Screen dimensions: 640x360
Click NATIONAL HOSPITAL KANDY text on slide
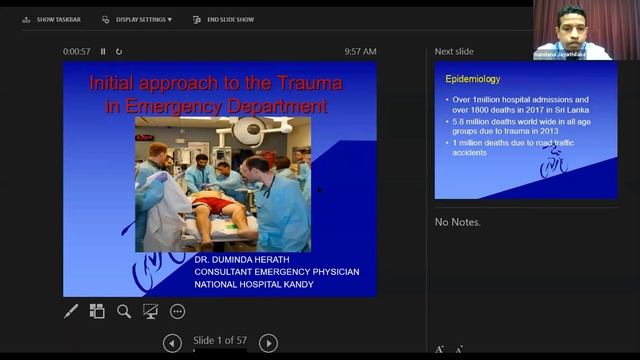point(254,284)
